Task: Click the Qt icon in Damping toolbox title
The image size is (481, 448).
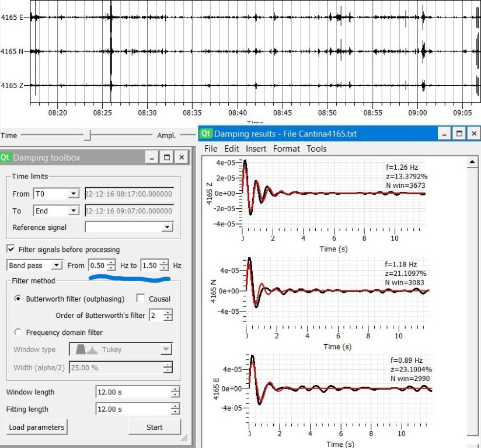Action: 6,157
